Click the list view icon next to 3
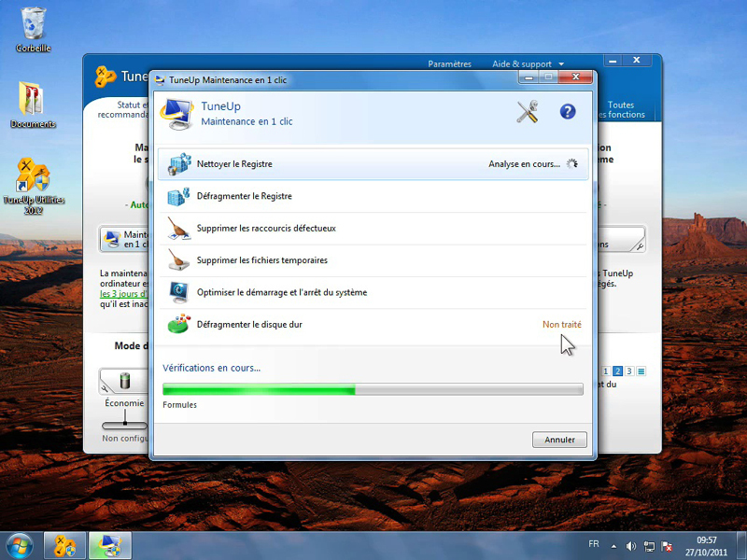 (x=641, y=371)
